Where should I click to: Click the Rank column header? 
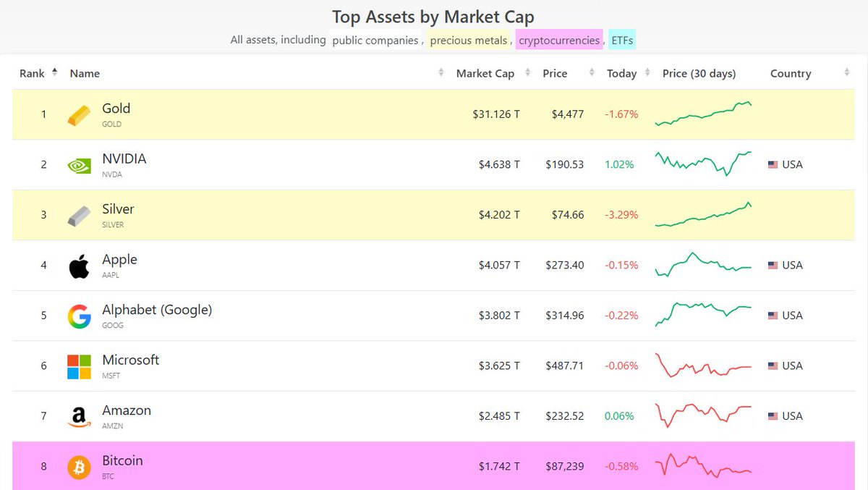click(x=32, y=73)
